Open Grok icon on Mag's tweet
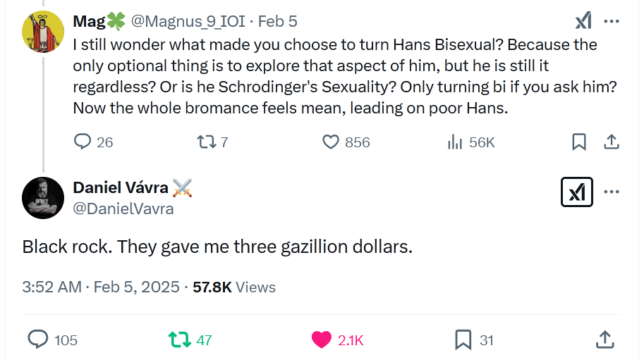This screenshot has height=360, width=644. click(583, 21)
